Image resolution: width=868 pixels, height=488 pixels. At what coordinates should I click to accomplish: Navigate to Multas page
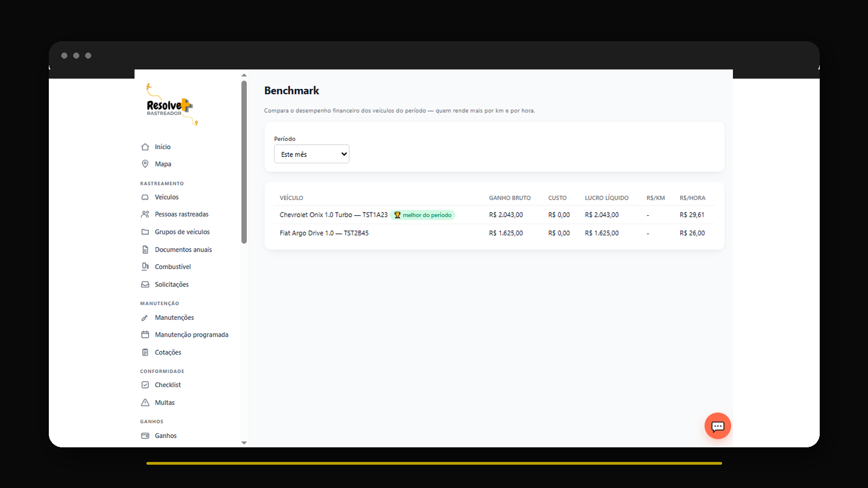pos(164,402)
